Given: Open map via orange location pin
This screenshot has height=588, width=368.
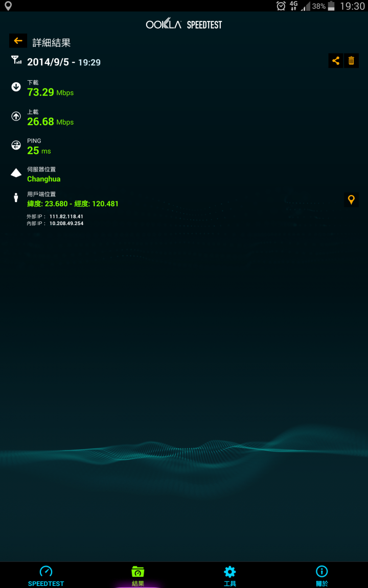Looking at the screenshot, I should tap(351, 200).
